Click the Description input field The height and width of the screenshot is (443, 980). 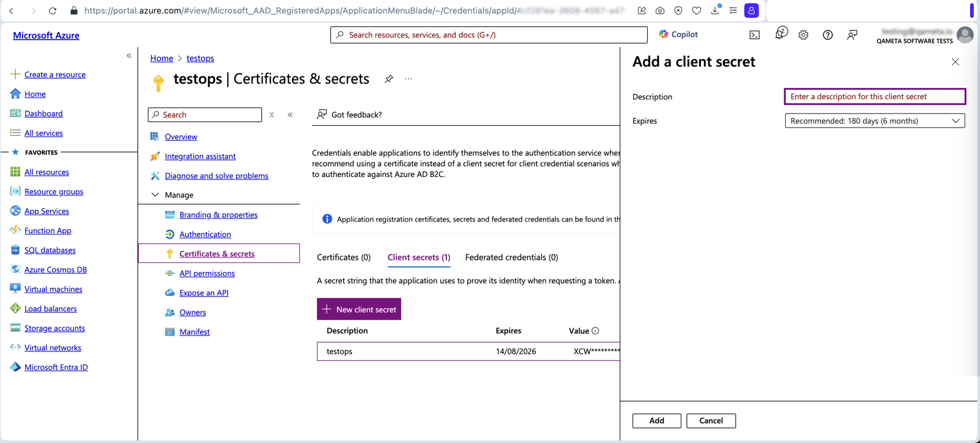874,96
